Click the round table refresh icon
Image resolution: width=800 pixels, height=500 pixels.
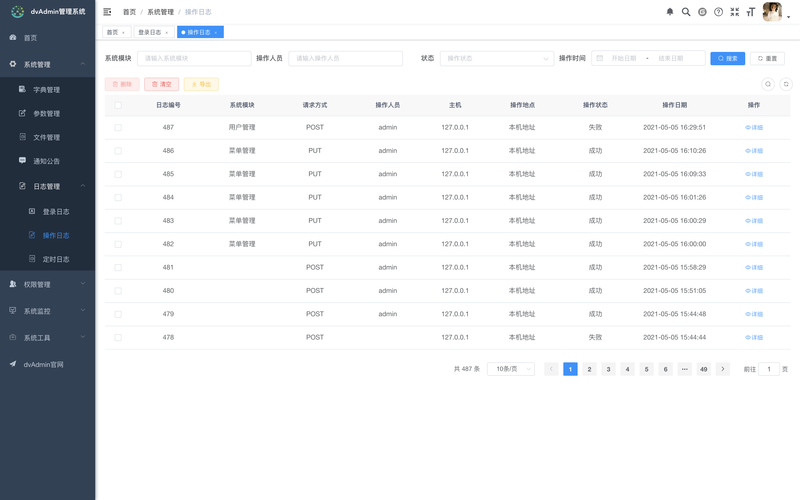(x=786, y=84)
